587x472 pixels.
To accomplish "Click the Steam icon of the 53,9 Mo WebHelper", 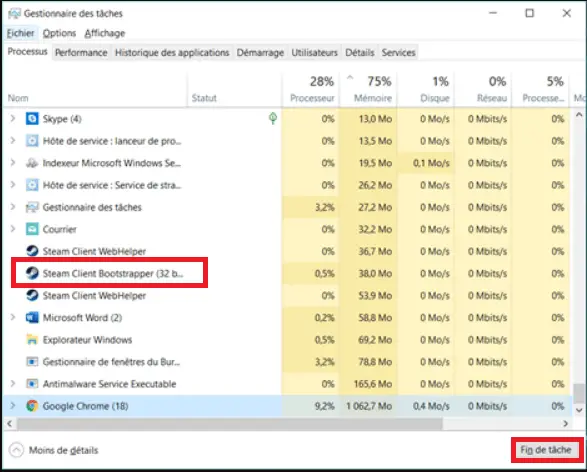I will tap(32, 295).
